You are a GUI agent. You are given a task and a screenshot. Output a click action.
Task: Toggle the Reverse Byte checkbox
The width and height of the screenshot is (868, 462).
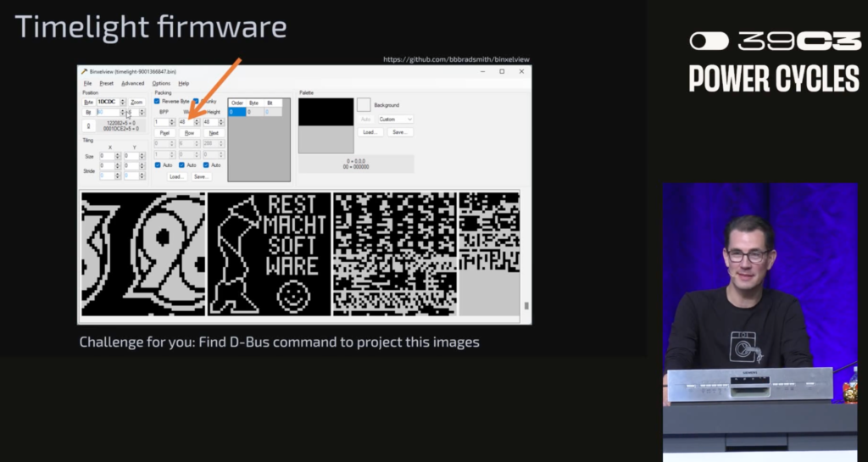pyautogui.click(x=158, y=101)
